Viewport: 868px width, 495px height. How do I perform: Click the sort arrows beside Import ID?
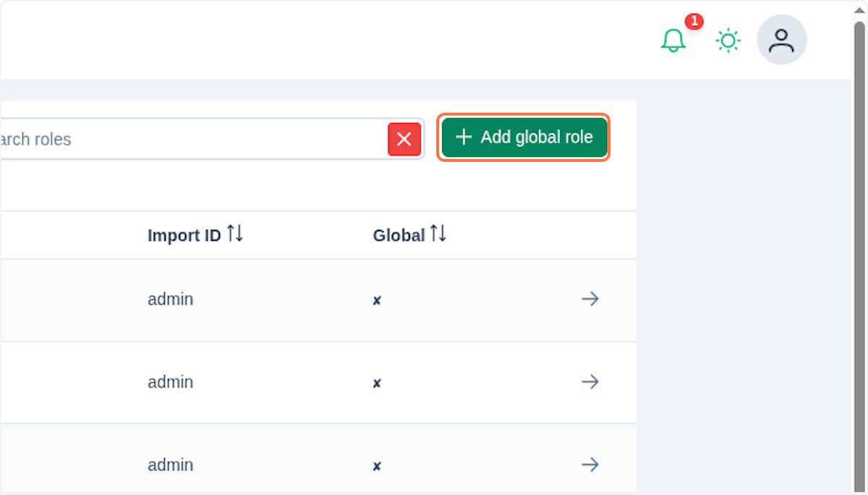pyautogui.click(x=235, y=233)
